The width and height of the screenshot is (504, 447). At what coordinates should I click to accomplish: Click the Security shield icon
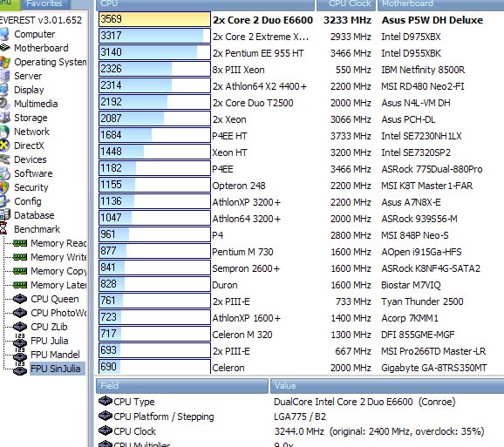pyautogui.click(x=4, y=187)
